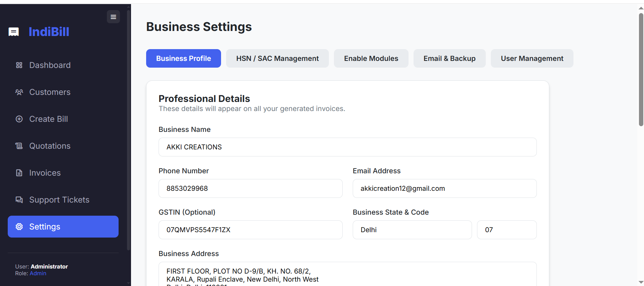Open the Dashboard from sidebar

click(x=19, y=65)
